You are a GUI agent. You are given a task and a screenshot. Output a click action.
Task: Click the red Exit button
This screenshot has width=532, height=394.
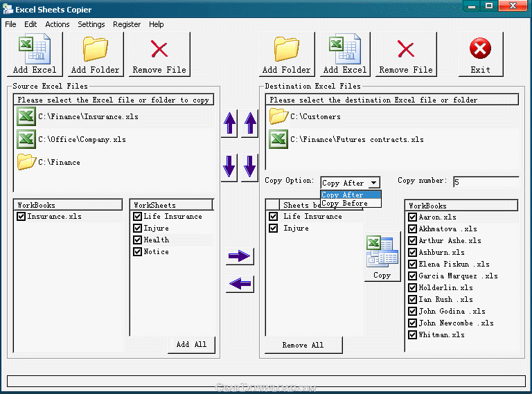(481, 54)
